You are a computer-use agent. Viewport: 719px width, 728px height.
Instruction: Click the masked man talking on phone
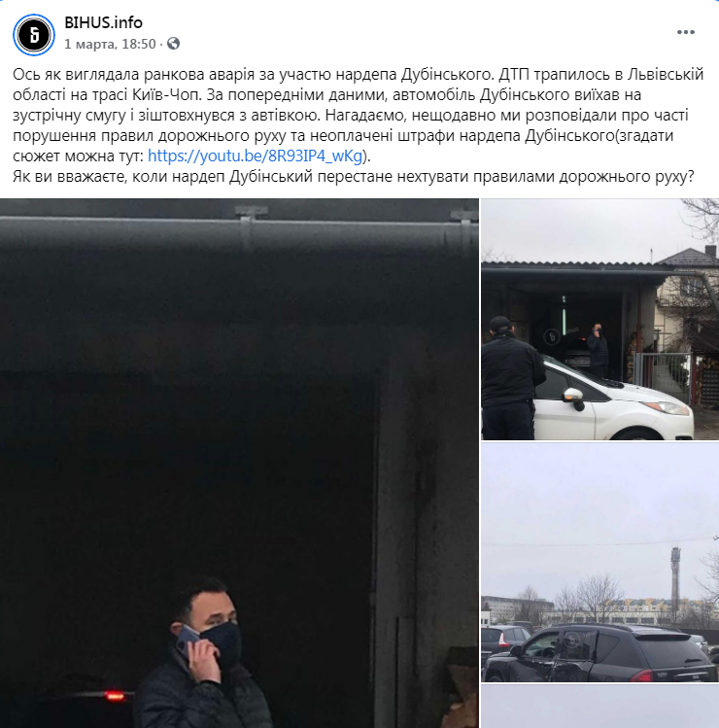tap(203, 653)
